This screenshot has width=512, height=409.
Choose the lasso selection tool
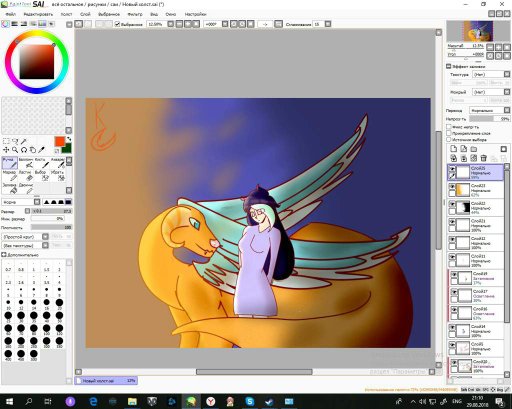(x=15, y=141)
